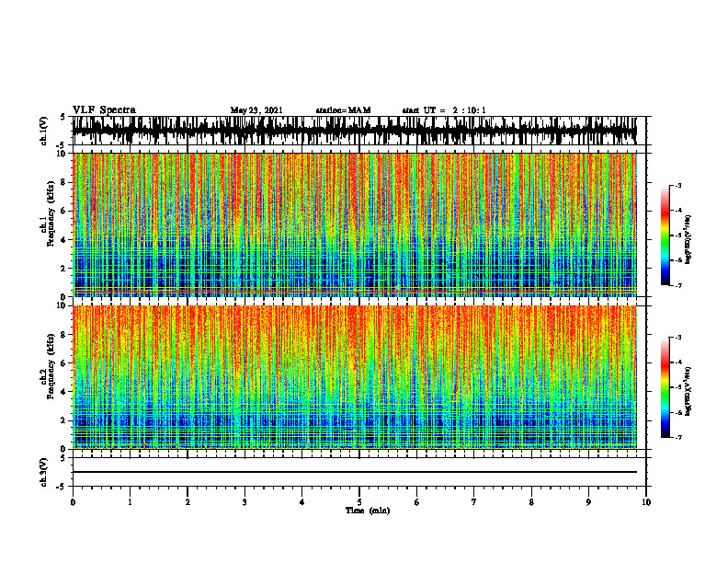
Task: Click inside the ch.1 frequency spectrogram
Action: pyautogui.click(x=354, y=224)
